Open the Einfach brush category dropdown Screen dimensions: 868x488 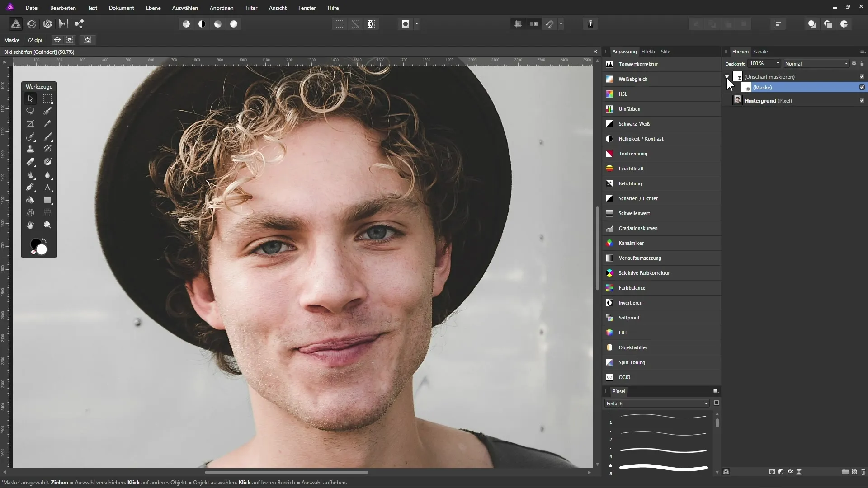pyautogui.click(x=656, y=404)
